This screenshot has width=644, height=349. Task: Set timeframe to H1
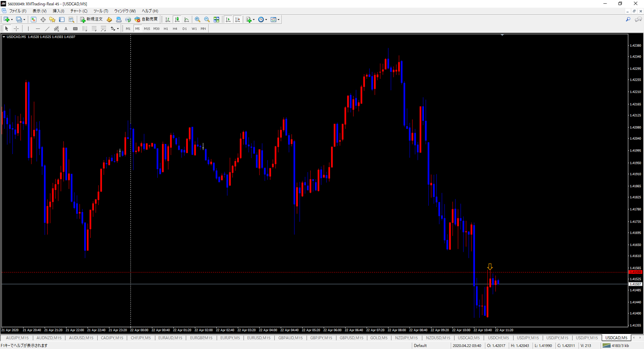pos(166,28)
